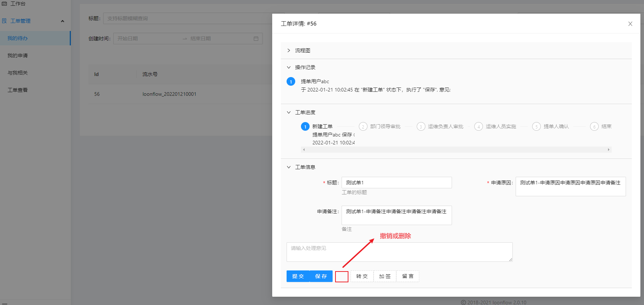Click the number 1 record badge in 操作记录
This screenshot has width=644, height=305.
tap(291, 82)
